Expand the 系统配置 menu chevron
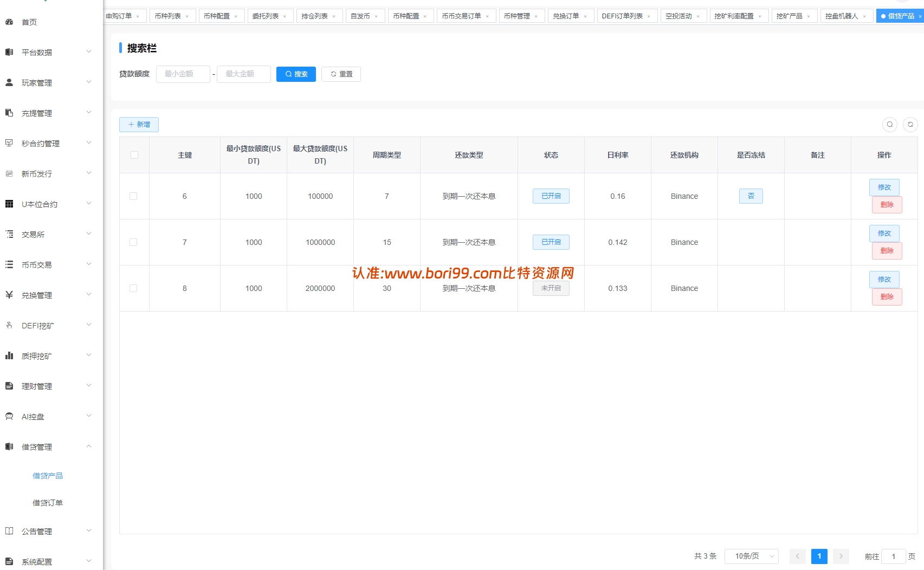 89,561
